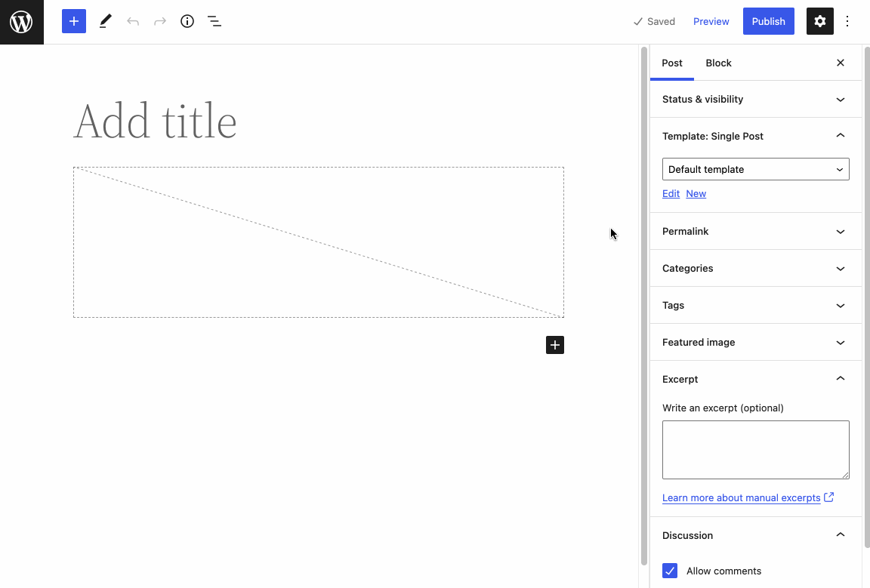This screenshot has width=870, height=588.
Task: Open the Options three-dot menu
Action: 847,21
